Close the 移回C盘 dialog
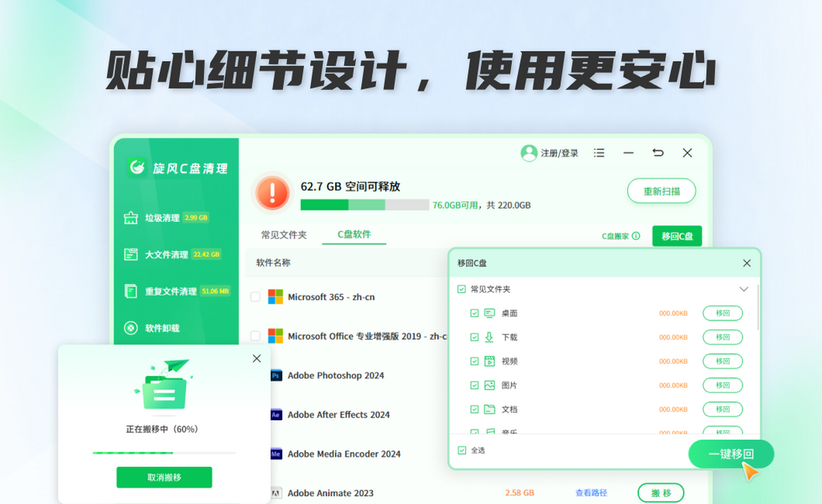Viewport: 822px width, 504px height. click(747, 263)
